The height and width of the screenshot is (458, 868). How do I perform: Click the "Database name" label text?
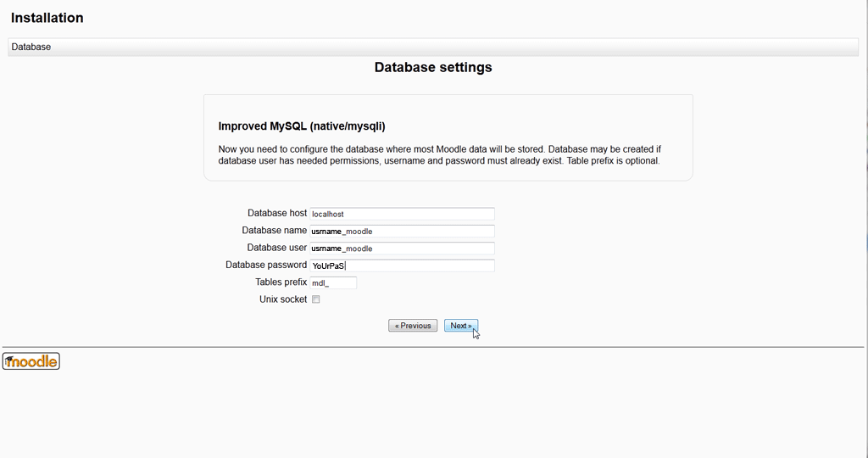(x=274, y=230)
